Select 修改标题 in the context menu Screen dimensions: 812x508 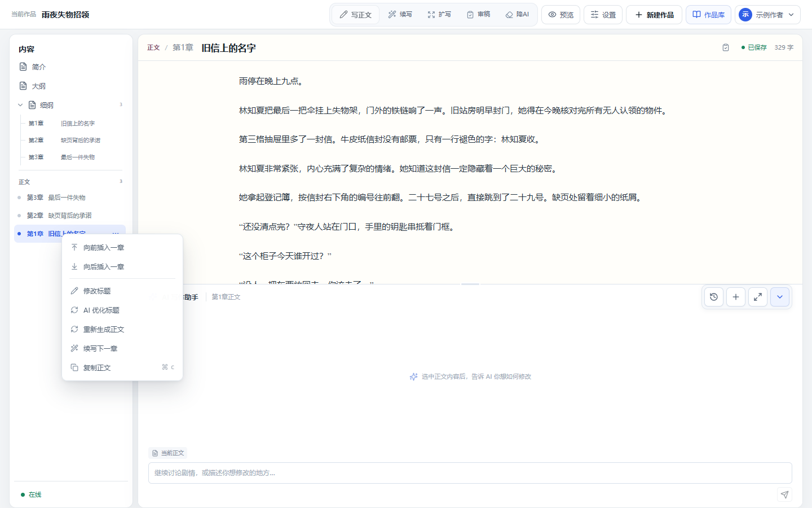coord(122,291)
